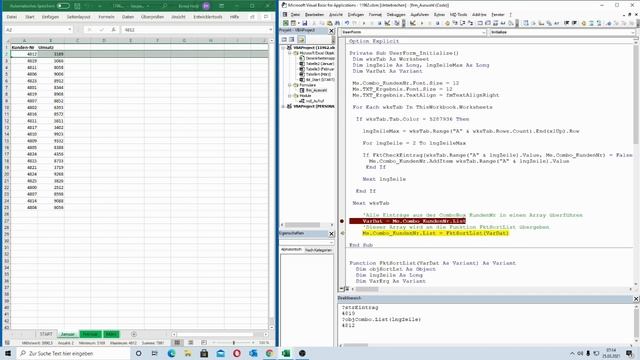Click into the Excel formula bar
This screenshot has width=640, height=360.
(195, 30)
